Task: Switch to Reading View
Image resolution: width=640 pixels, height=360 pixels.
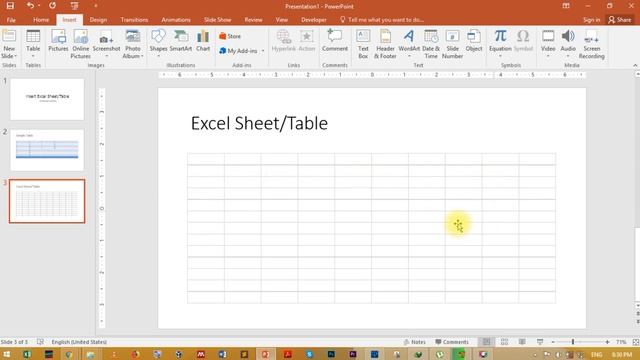Action: [522, 342]
